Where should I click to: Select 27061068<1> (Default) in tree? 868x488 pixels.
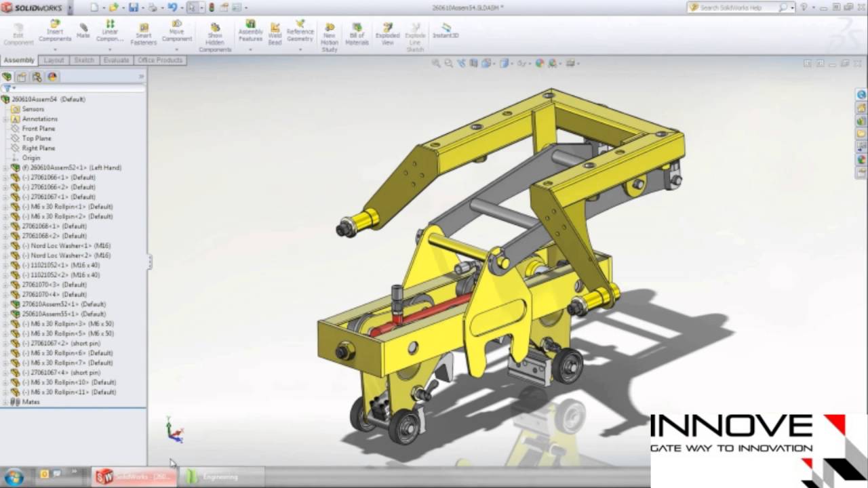point(54,226)
